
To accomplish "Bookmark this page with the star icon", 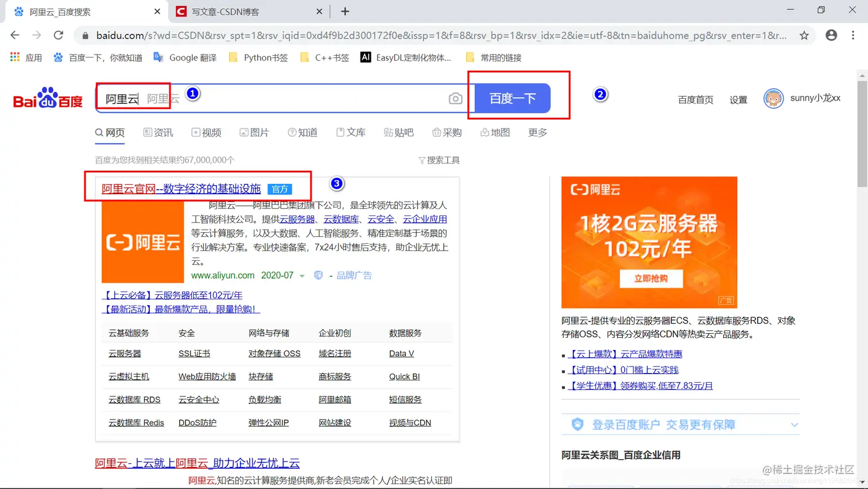I will click(x=804, y=35).
